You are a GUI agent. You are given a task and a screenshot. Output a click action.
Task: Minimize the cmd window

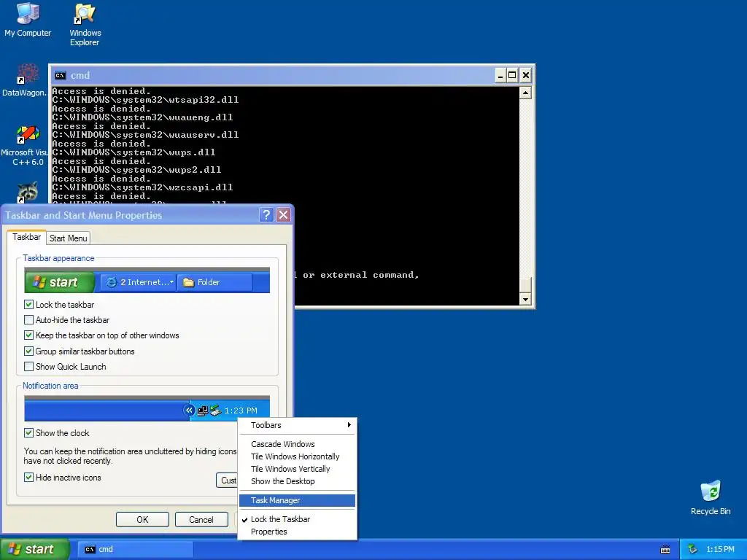click(x=500, y=75)
